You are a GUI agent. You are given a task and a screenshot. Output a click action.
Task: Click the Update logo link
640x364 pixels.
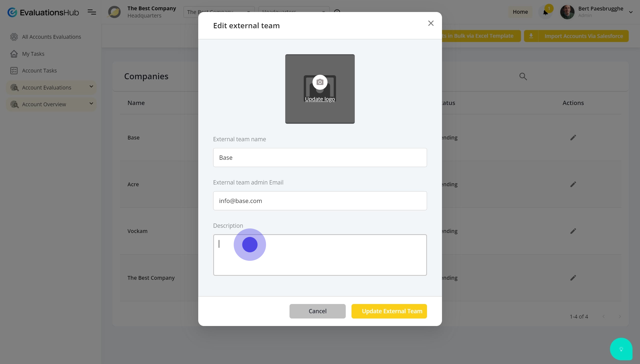320,99
